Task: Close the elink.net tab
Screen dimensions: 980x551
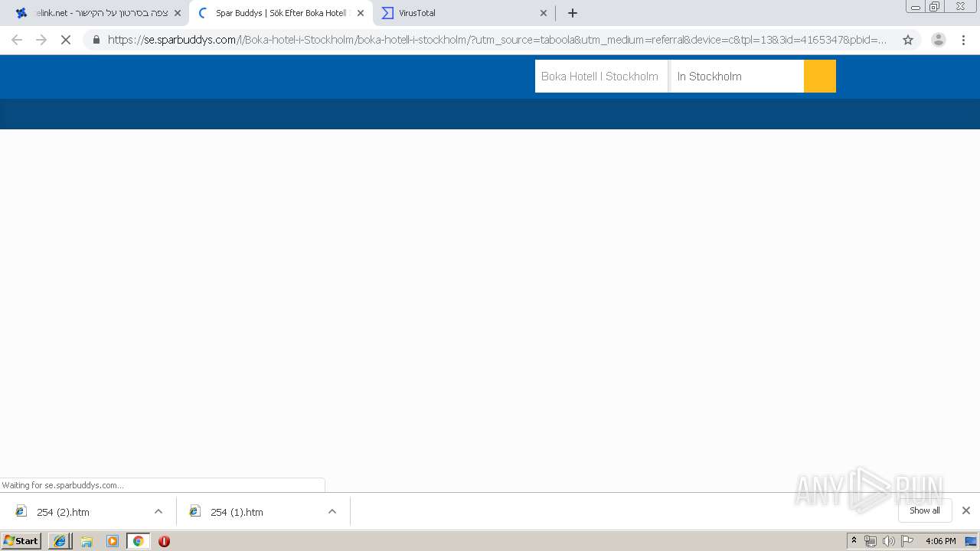Action: [178, 13]
